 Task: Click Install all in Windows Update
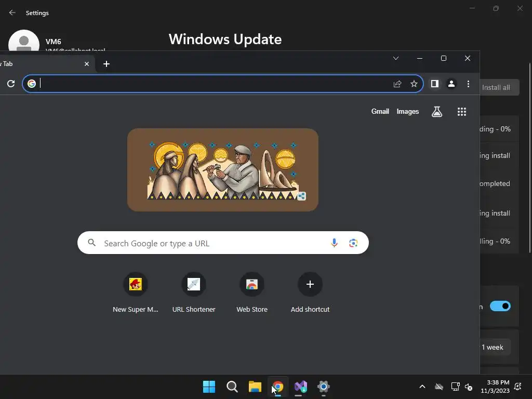click(x=499, y=87)
